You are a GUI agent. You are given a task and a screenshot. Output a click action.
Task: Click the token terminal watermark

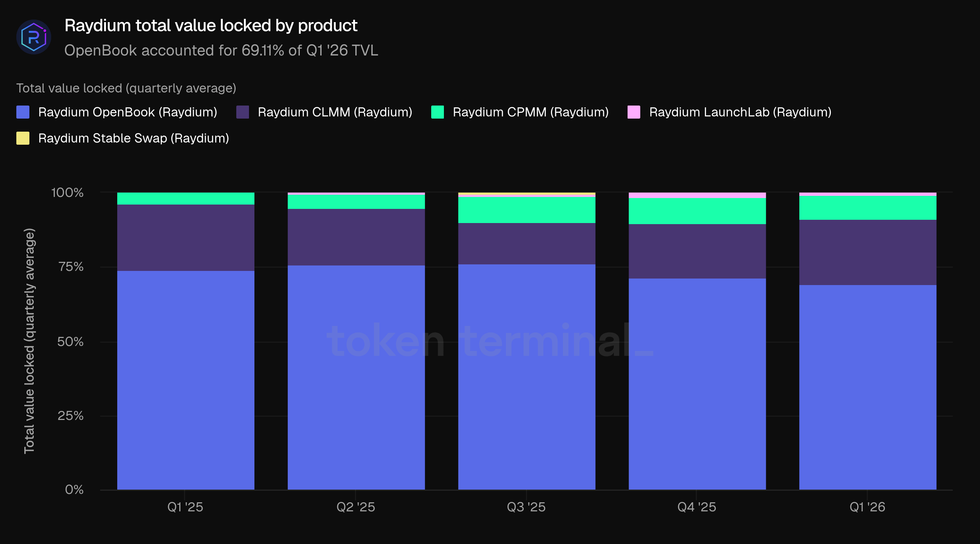[490, 341]
